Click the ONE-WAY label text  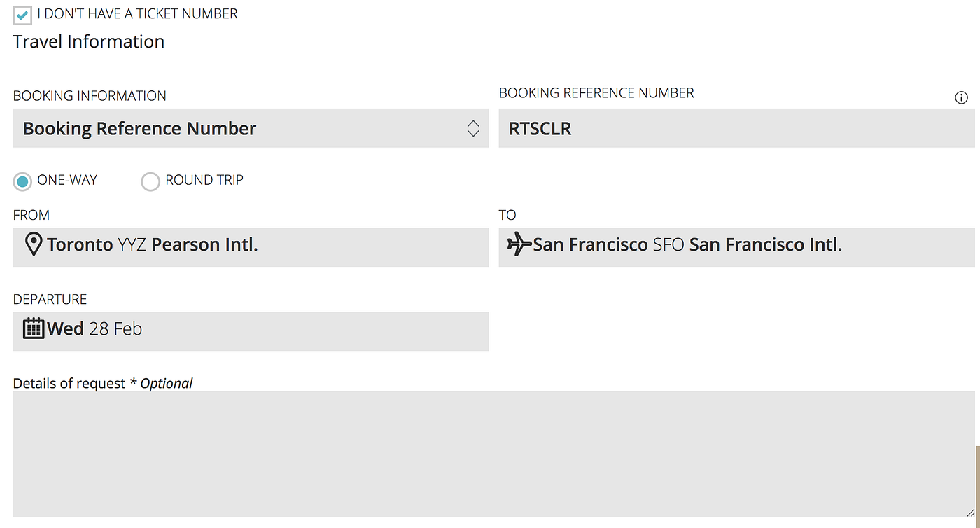click(67, 180)
